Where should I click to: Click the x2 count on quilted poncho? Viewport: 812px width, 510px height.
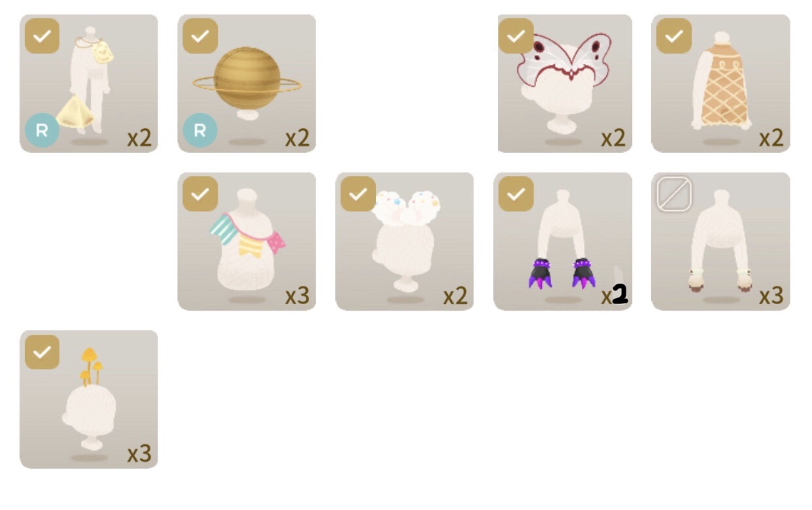(771, 139)
